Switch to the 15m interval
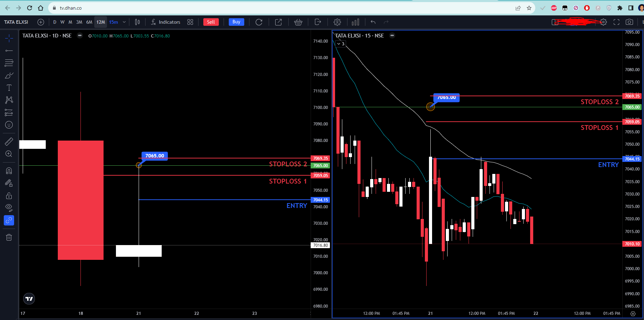The height and width of the screenshot is (320, 644). pyautogui.click(x=114, y=22)
